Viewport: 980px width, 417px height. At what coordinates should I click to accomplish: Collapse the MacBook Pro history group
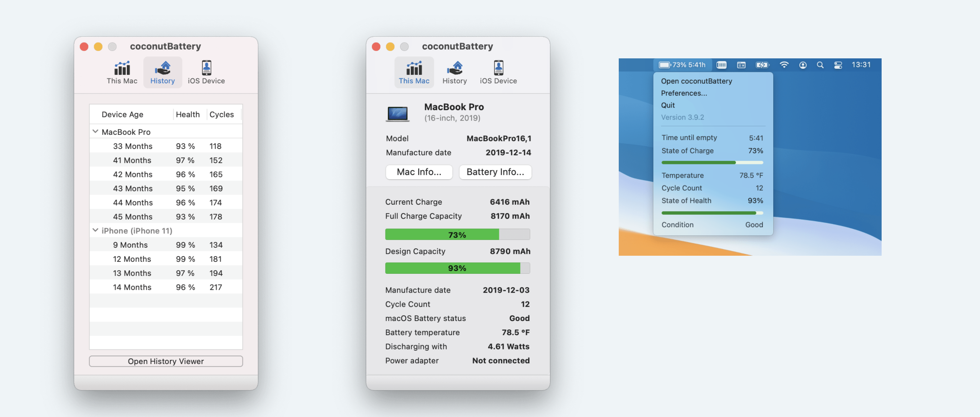coord(95,132)
